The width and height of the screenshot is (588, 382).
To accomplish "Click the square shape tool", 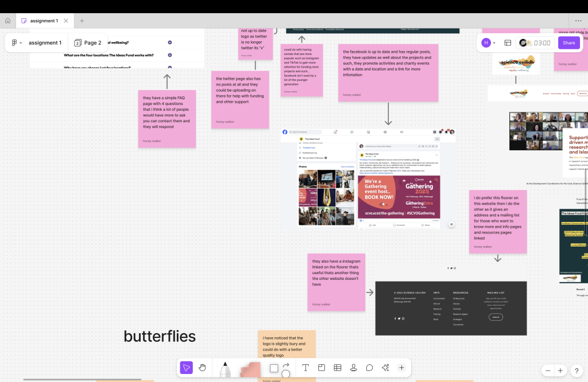I will point(274,368).
